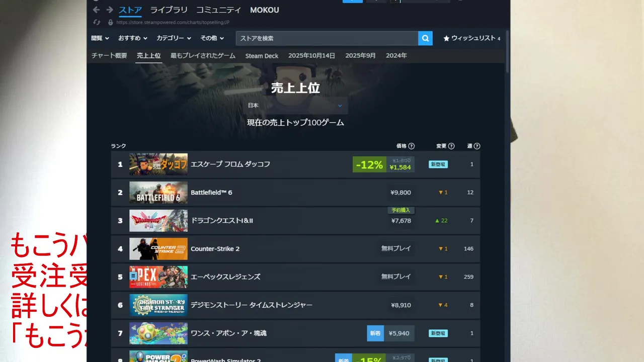The width and height of the screenshot is (644, 362).
Task: Expand the カテゴリー menu
Action: click(174, 38)
